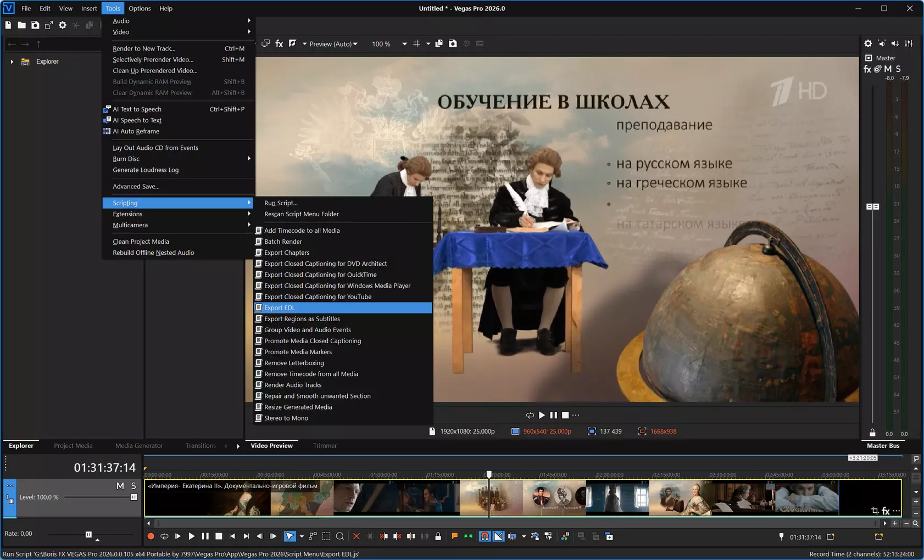
Task: Open the Preview (Auto) quality dropdown
Action: click(333, 44)
